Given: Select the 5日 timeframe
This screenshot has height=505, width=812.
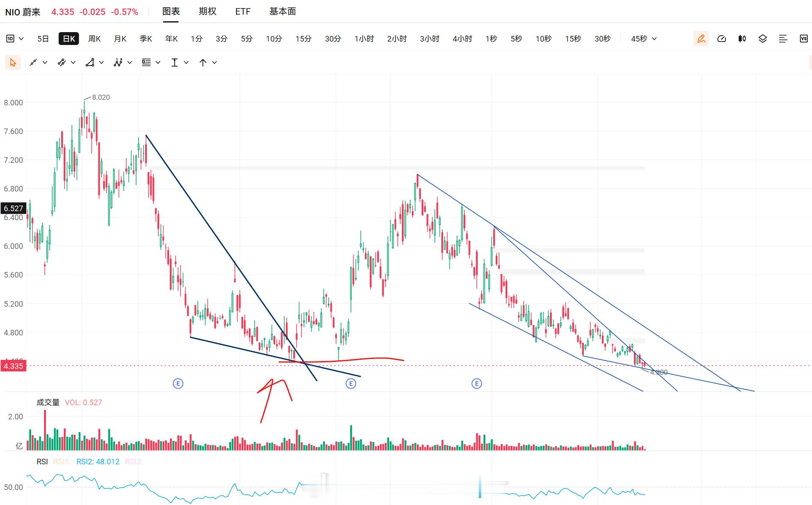Looking at the screenshot, I should pyautogui.click(x=43, y=39).
